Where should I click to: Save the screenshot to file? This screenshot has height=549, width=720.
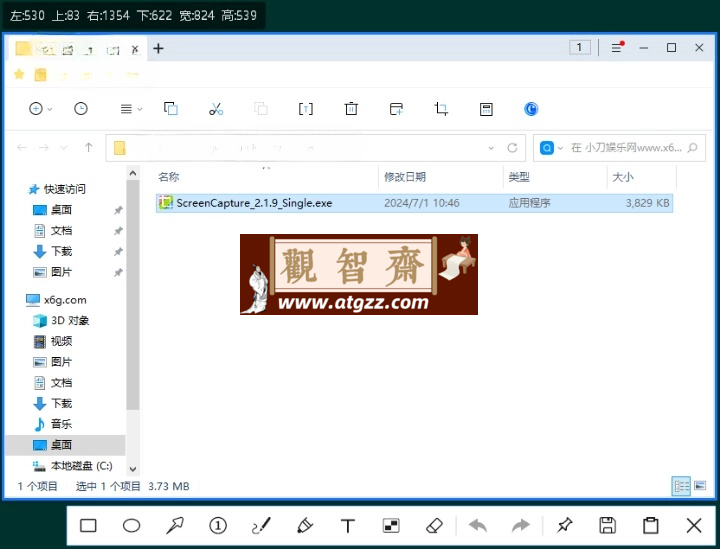(x=608, y=526)
